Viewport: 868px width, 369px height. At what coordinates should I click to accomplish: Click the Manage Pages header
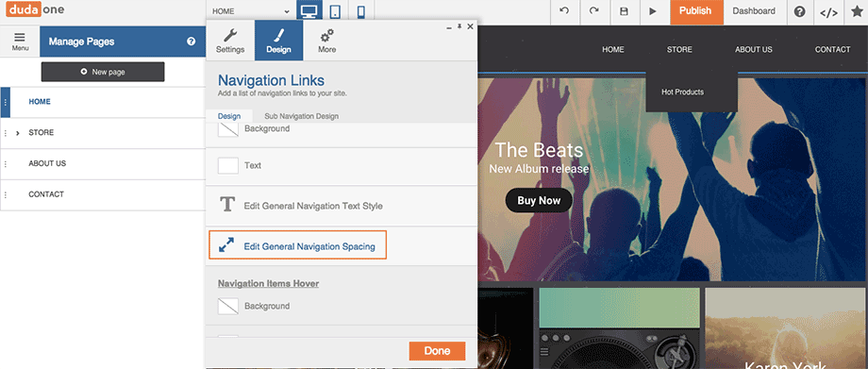click(81, 42)
